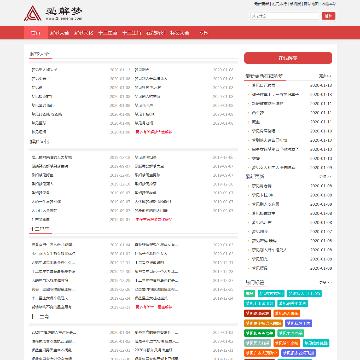Click the red triangle site logo
This screenshot has width=360, height=360.
[x=33, y=13]
